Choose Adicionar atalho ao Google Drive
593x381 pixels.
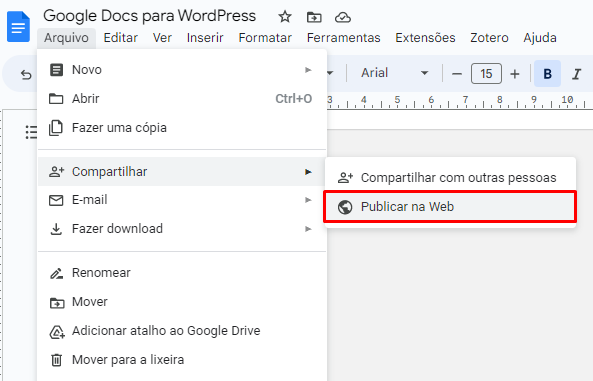(182, 331)
